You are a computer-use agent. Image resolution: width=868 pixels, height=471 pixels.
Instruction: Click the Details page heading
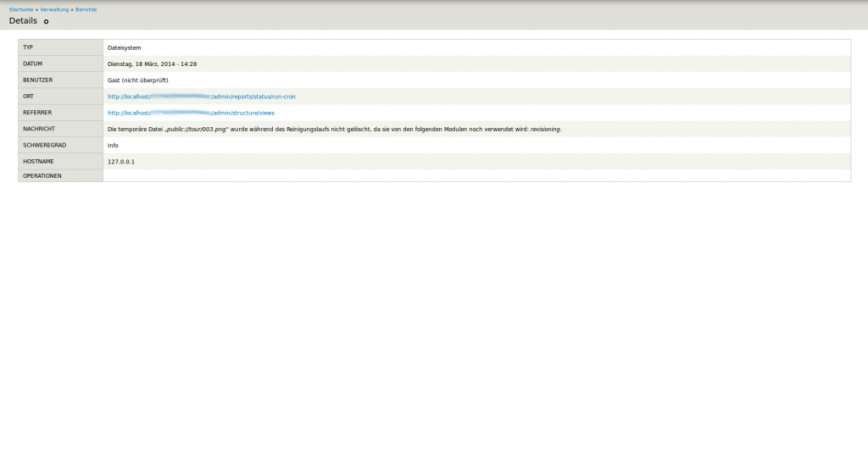(x=23, y=20)
